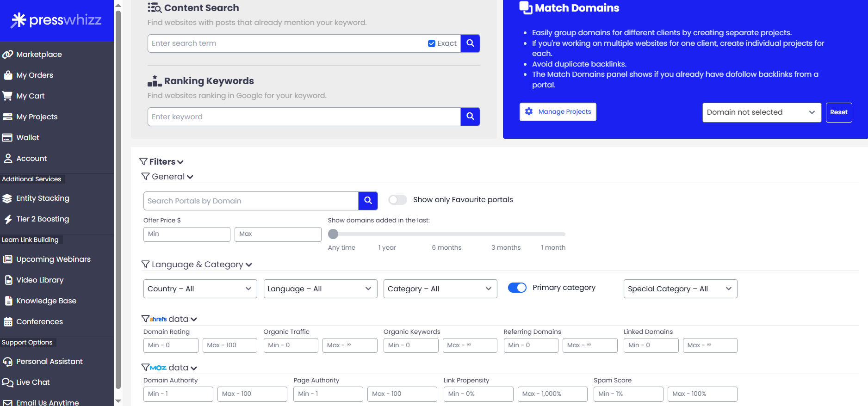Viewport: 868px width, 406px height.
Task: Click the Account person icon
Action: tap(8, 158)
